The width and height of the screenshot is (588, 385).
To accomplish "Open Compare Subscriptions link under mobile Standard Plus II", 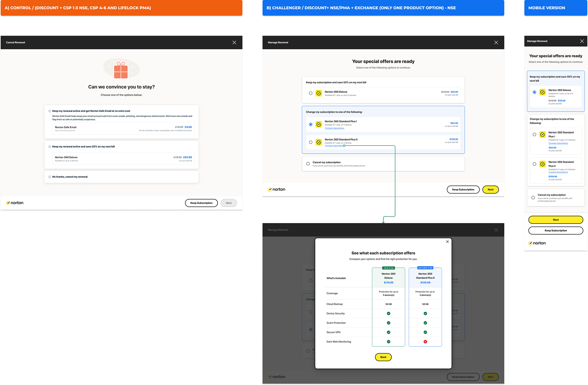I will pyautogui.click(x=558, y=172).
